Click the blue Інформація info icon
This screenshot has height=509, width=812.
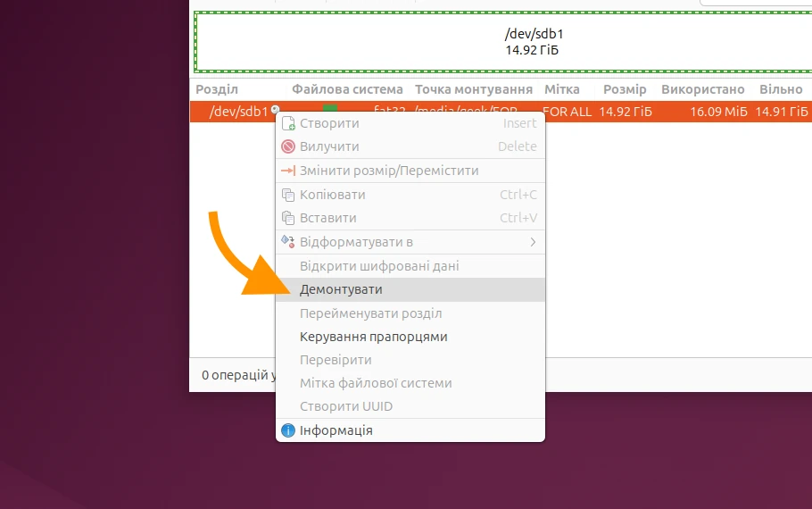click(288, 430)
